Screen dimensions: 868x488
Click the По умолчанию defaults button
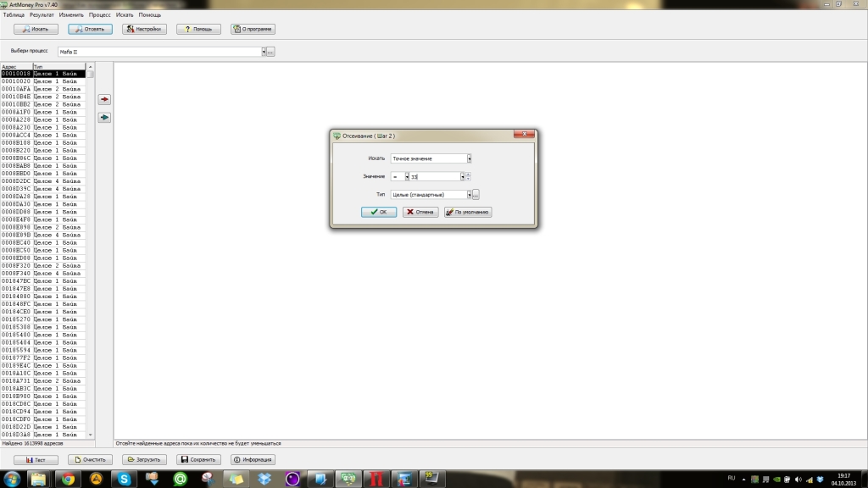(x=468, y=212)
